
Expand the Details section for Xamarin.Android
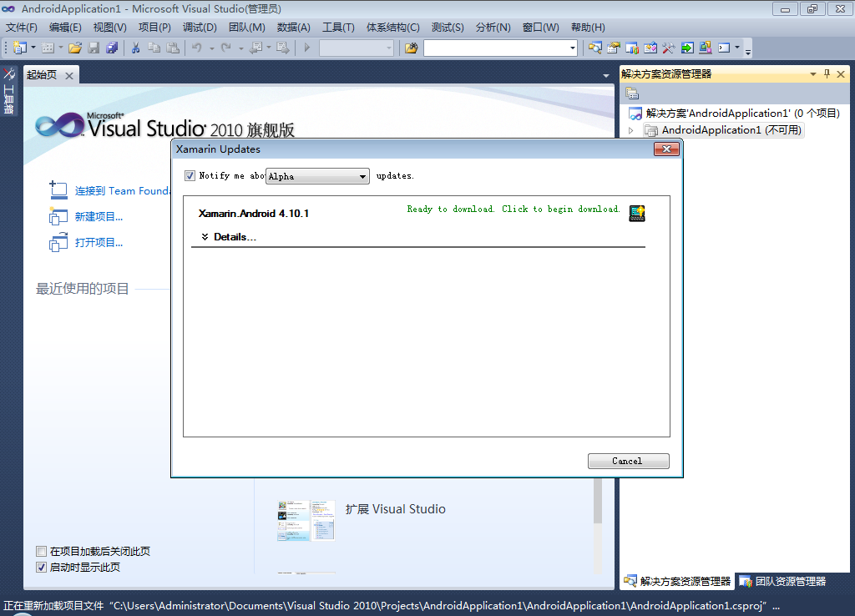pyautogui.click(x=229, y=236)
